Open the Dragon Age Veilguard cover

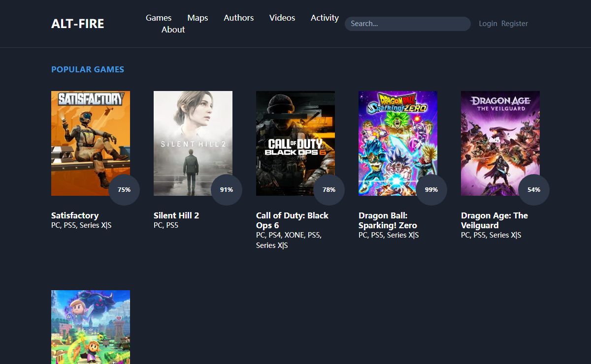(x=500, y=143)
